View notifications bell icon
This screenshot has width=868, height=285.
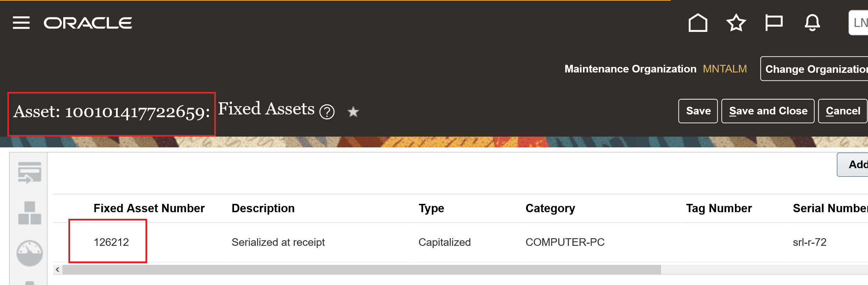pyautogui.click(x=812, y=23)
